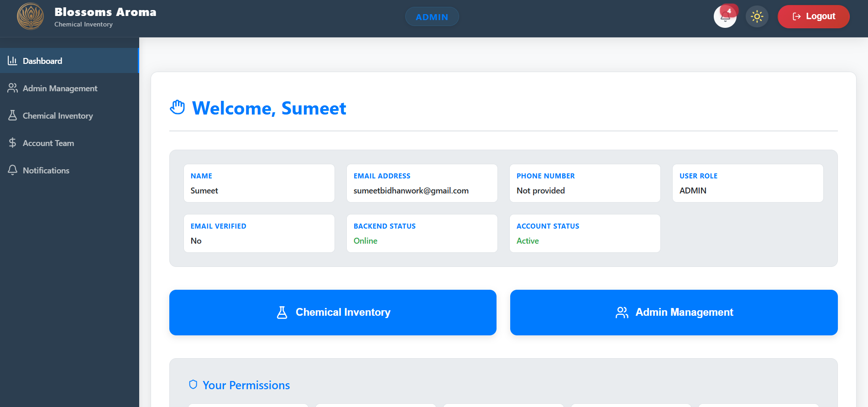Click the EMAIL VERIFIED label
Viewport: 868px width, 407px height.
coord(218,226)
